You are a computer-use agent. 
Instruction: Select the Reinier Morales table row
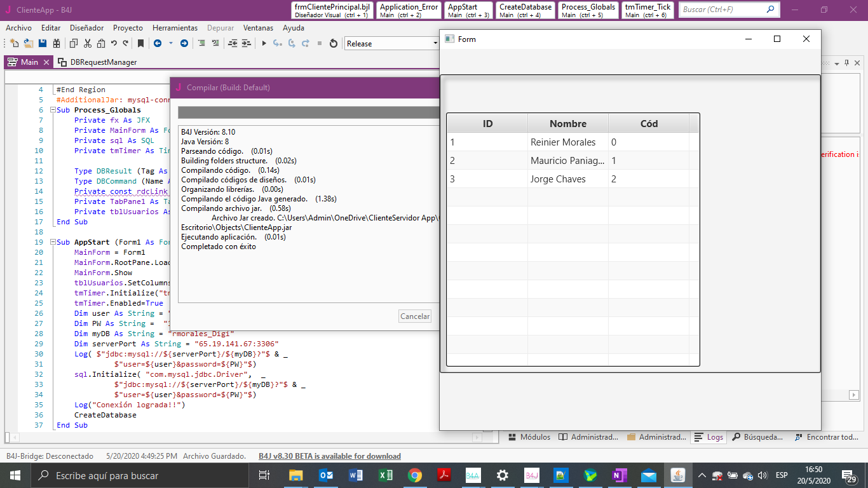click(573, 142)
